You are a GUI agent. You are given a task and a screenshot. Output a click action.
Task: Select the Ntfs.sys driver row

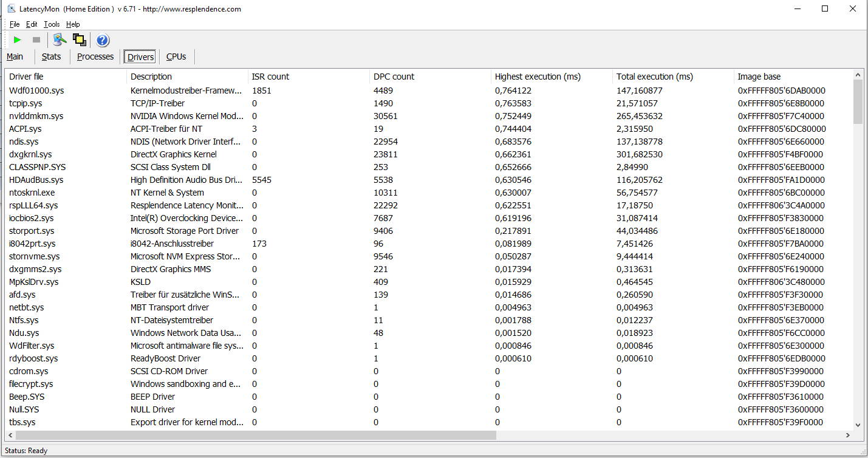pos(429,320)
